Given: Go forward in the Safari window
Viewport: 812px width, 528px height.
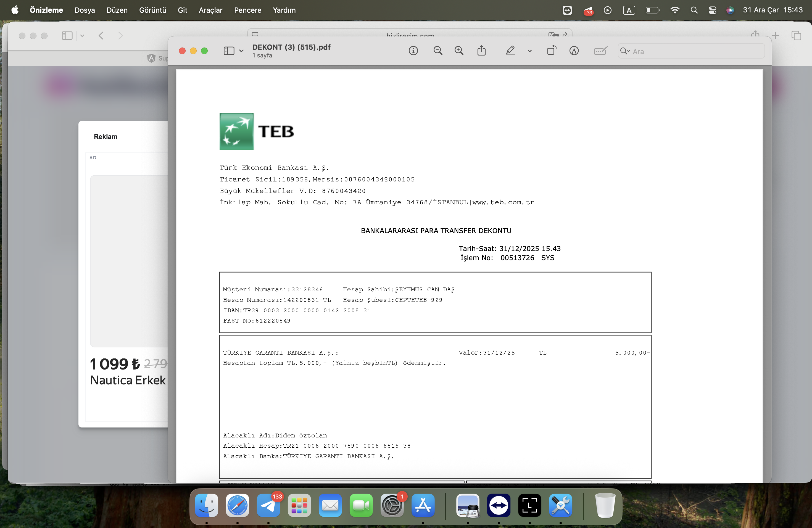Looking at the screenshot, I should (120, 35).
